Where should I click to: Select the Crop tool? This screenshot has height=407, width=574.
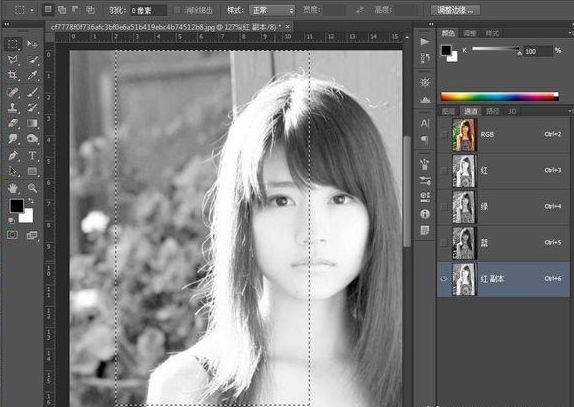pos(12,75)
